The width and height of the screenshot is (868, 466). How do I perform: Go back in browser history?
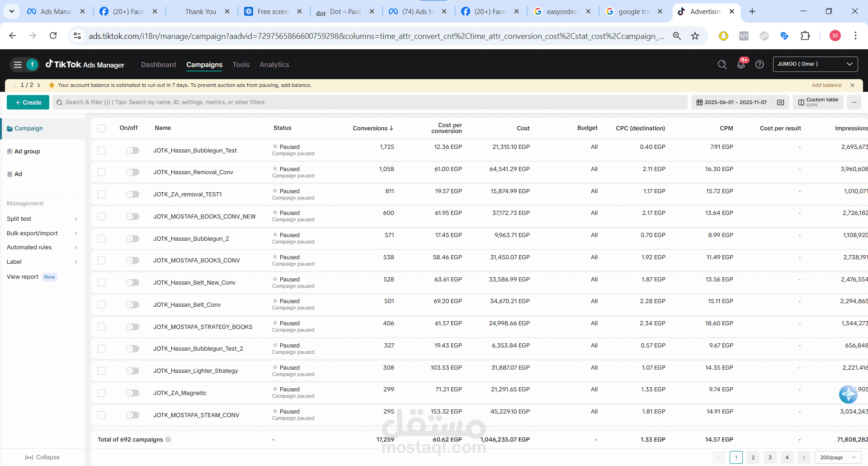13,36
